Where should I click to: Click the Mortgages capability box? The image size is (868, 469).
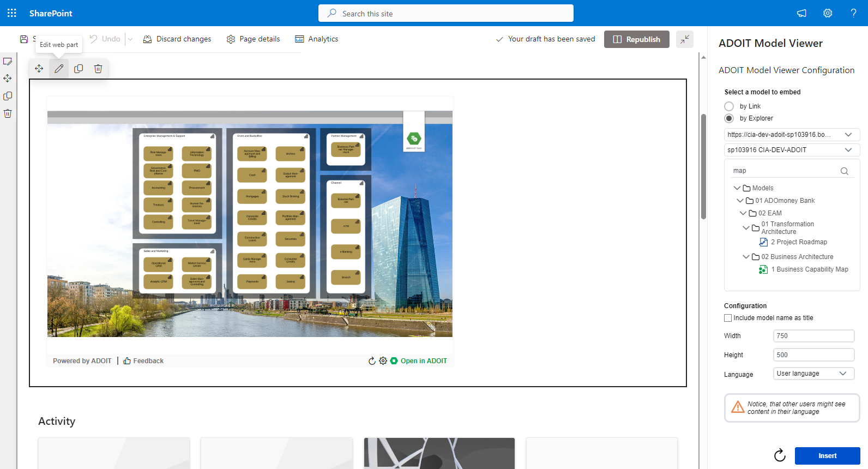(x=252, y=196)
